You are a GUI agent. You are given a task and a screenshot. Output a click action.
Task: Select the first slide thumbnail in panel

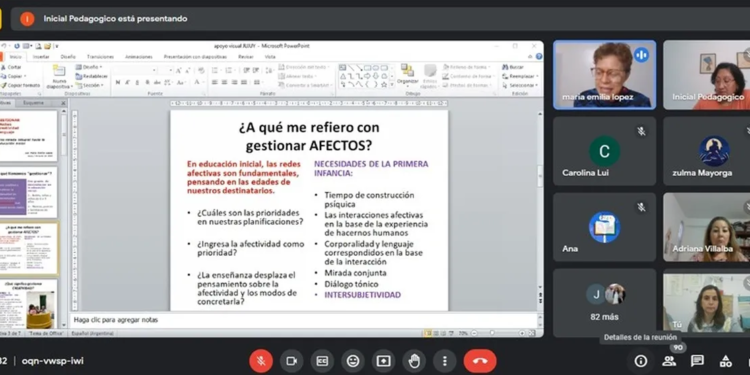28,135
